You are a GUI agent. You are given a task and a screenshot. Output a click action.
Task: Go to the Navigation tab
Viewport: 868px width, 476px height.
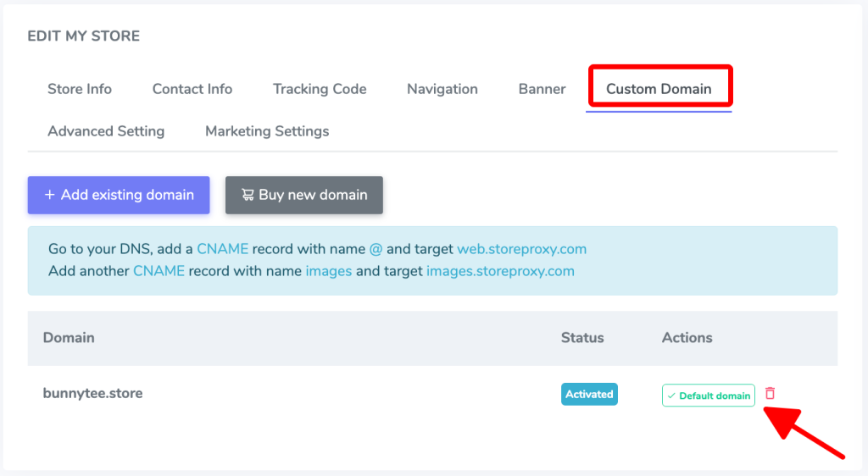pos(442,89)
